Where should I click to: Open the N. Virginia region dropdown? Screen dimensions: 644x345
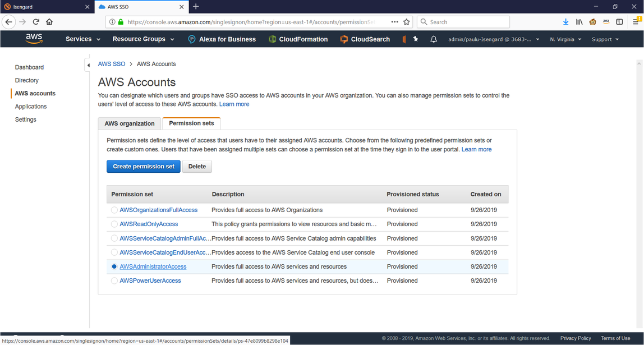(565, 39)
